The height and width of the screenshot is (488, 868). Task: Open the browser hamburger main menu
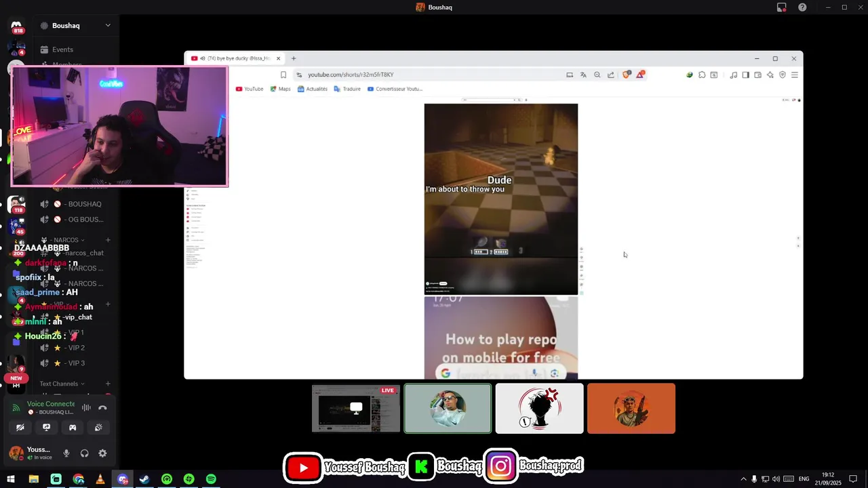click(x=795, y=75)
